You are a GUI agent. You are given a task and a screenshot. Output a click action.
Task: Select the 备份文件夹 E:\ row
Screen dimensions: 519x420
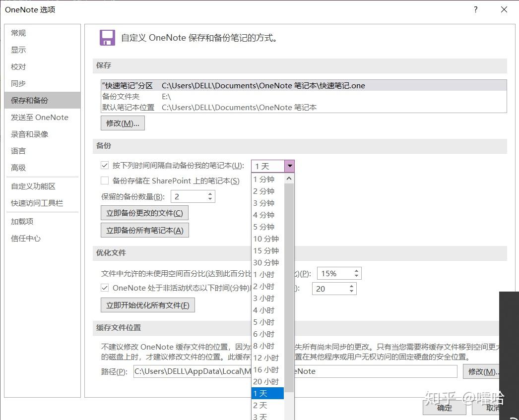click(x=304, y=97)
